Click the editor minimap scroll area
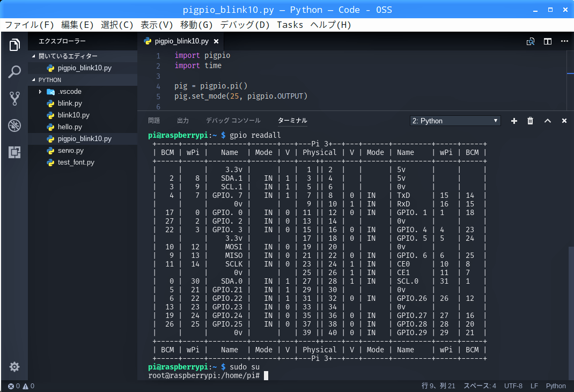Image resolution: width=574 pixels, height=392 pixels. (570, 80)
